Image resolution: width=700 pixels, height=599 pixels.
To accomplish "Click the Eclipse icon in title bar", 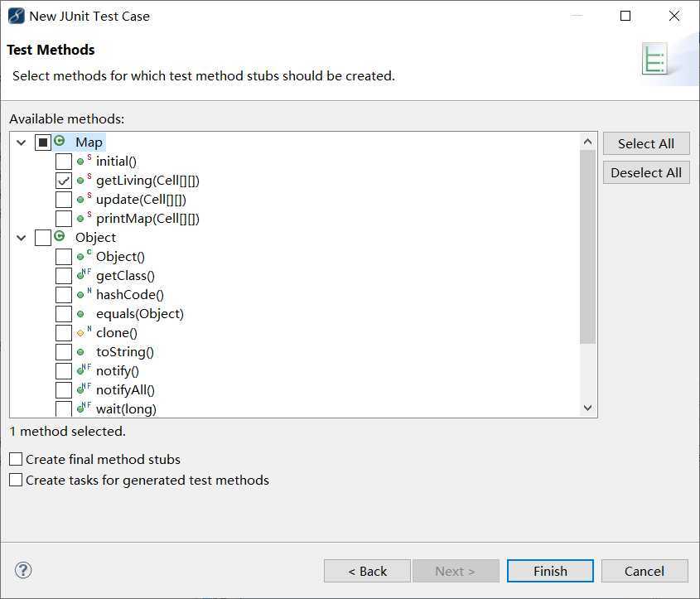I will click(17, 16).
